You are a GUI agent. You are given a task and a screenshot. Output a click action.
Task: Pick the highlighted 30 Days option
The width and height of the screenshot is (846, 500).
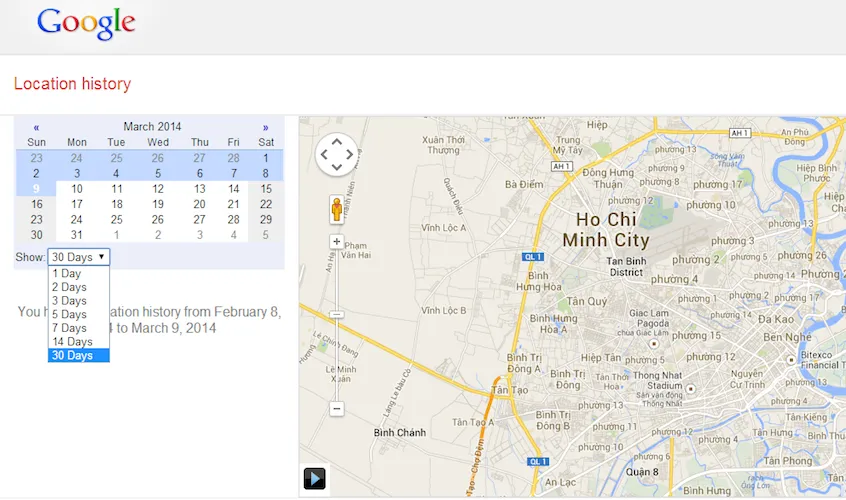tap(72, 355)
